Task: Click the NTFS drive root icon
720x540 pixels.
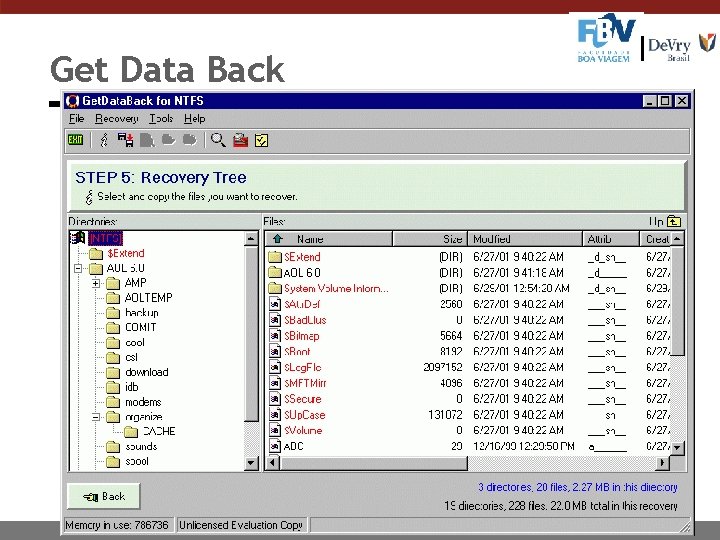Action: tap(78, 238)
